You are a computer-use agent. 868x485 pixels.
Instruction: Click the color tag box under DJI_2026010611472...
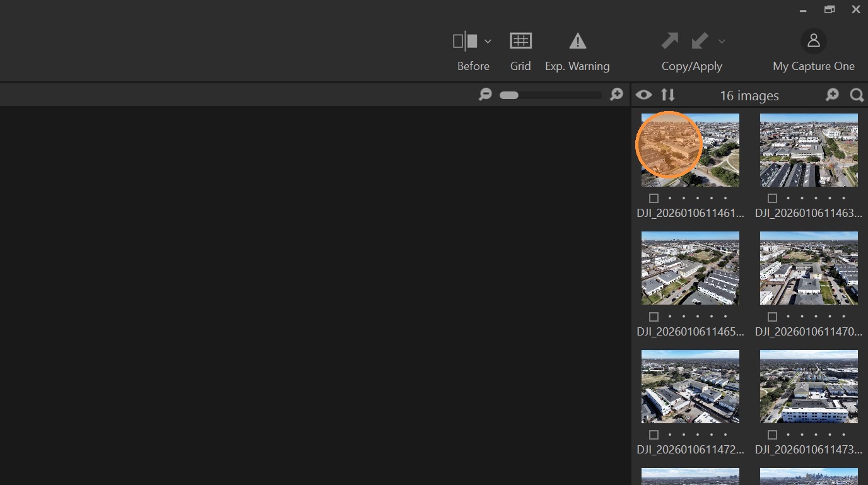[654, 435]
